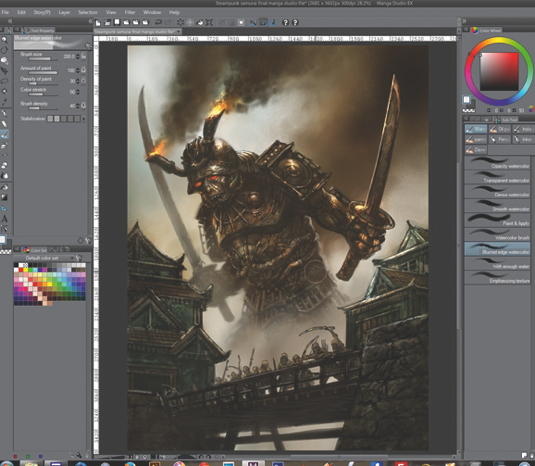535x466 pixels.
Task: Open the Color Wheel panel color-space icon
Action: [x=531, y=110]
